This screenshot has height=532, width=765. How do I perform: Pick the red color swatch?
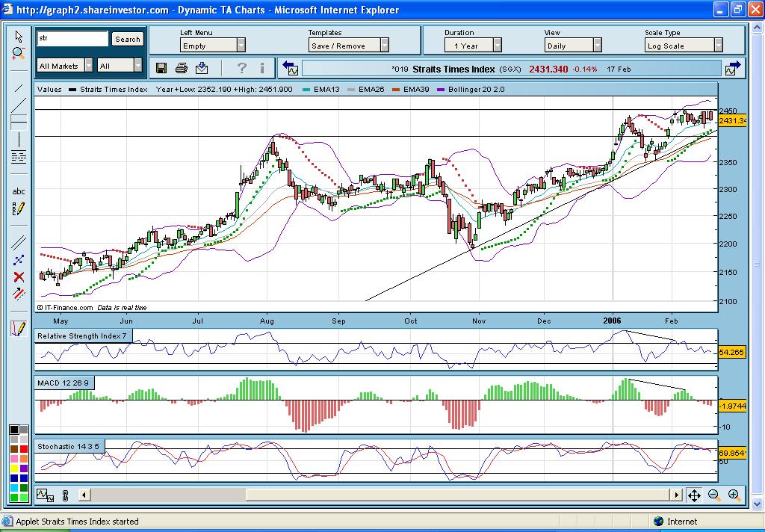24,448
